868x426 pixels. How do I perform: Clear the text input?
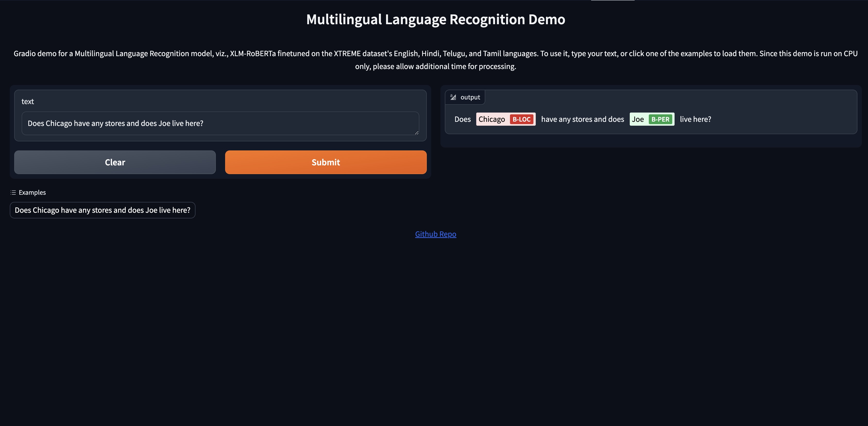115,162
